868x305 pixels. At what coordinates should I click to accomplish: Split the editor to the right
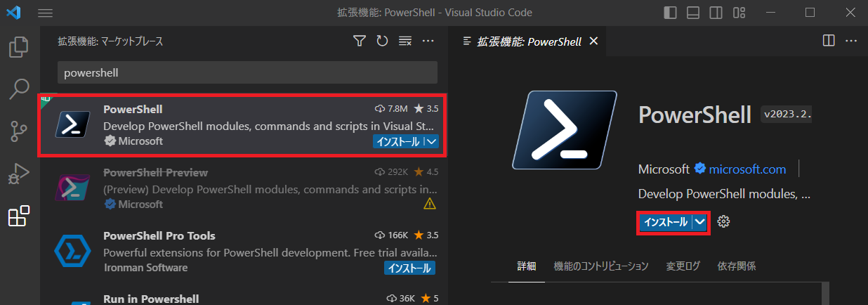pos(829,41)
